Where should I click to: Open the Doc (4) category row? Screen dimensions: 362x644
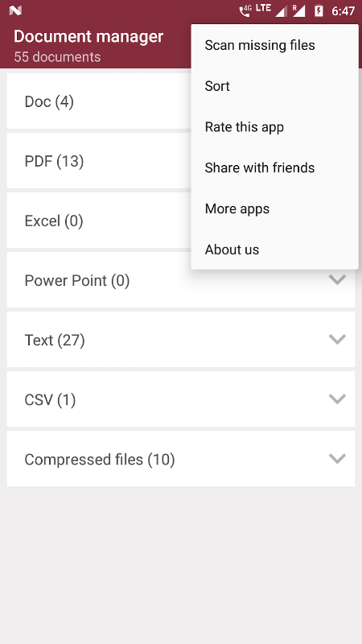click(99, 101)
